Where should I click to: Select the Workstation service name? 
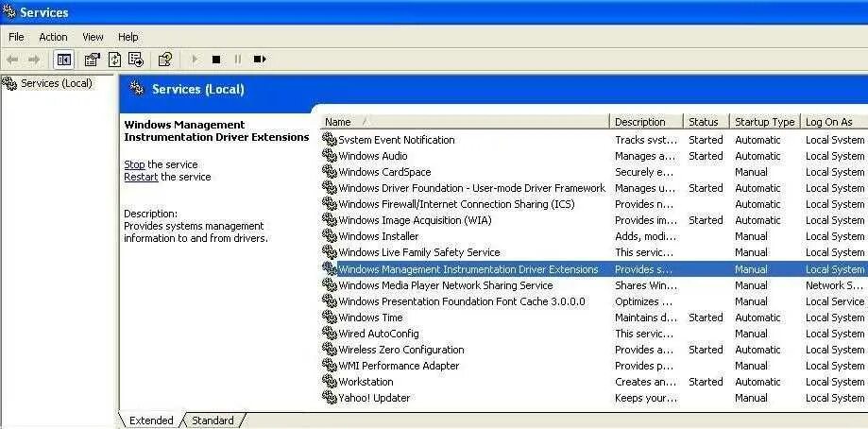(366, 382)
